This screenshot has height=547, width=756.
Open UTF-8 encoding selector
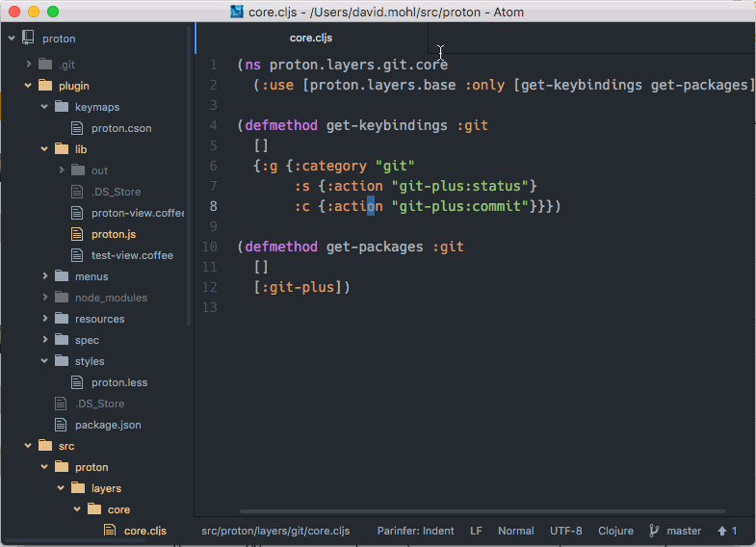[x=565, y=531]
